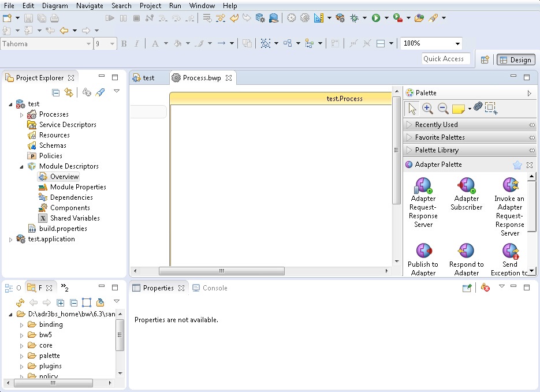Select Module Properties in project tree

pyautogui.click(x=77, y=187)
